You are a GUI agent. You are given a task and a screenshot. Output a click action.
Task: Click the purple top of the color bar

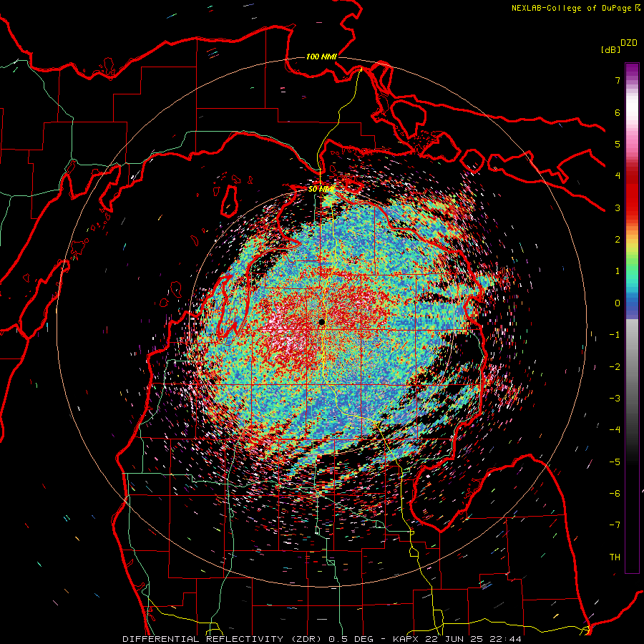tap(632, 70)
